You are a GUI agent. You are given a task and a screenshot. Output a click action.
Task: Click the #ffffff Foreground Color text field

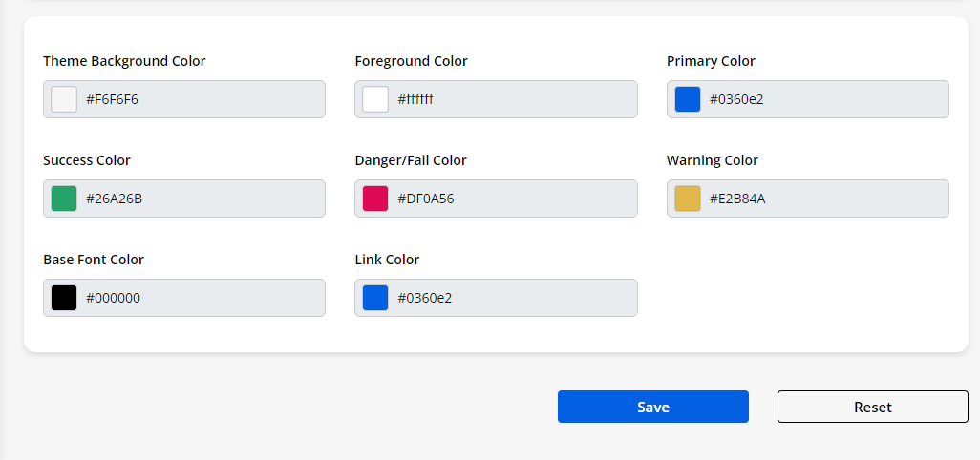click(512, 99)
